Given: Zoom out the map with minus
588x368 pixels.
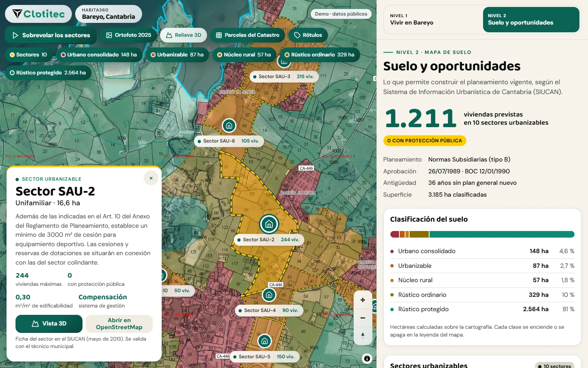Looking at the screenshot, I should click(363, 318).
